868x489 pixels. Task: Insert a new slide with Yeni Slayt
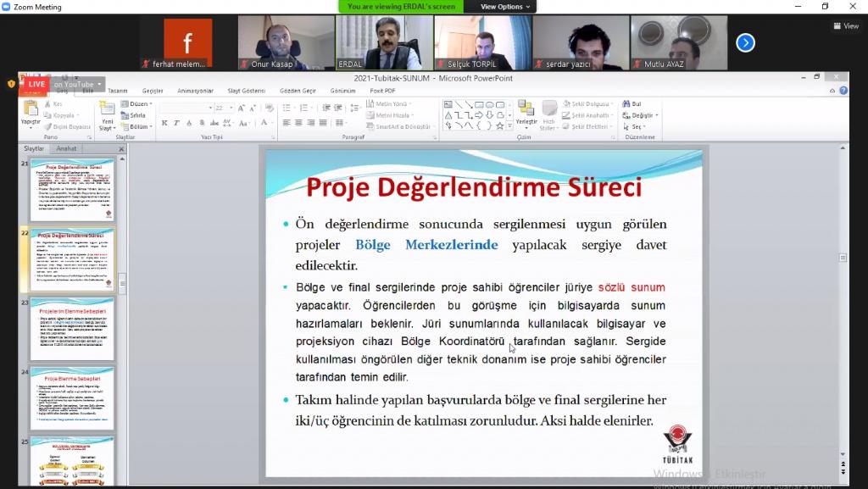[x=107, y=114]
